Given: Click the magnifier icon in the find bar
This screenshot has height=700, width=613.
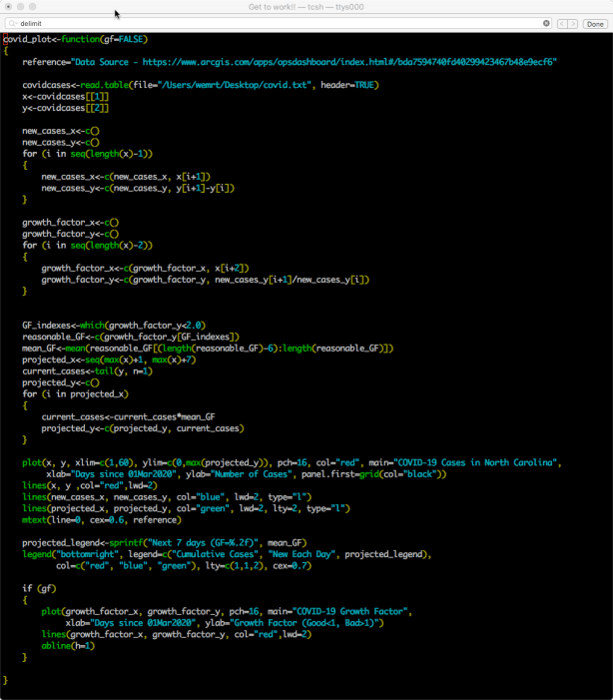Looking at the screenshot, I should pos(13,24).
